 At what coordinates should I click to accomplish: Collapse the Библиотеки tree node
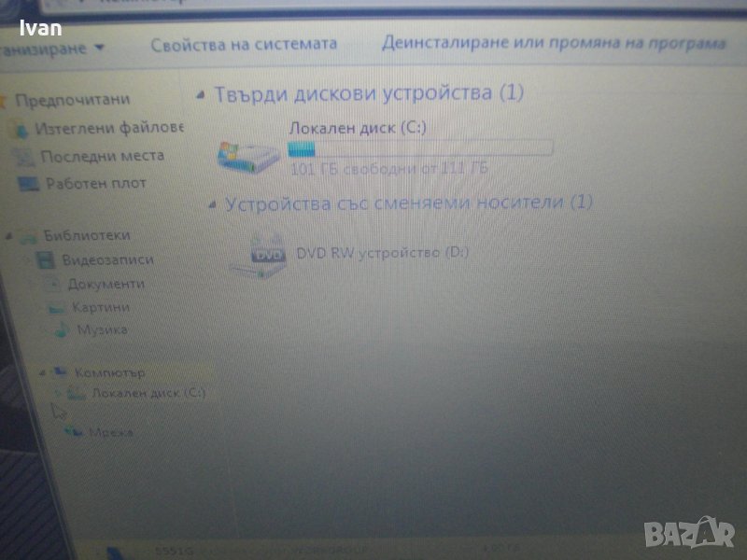click(x=9, y=236)
